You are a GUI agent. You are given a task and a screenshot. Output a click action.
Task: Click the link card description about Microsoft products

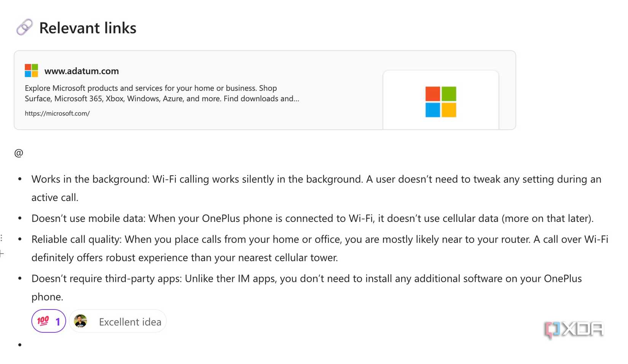[x=162, y=93]
